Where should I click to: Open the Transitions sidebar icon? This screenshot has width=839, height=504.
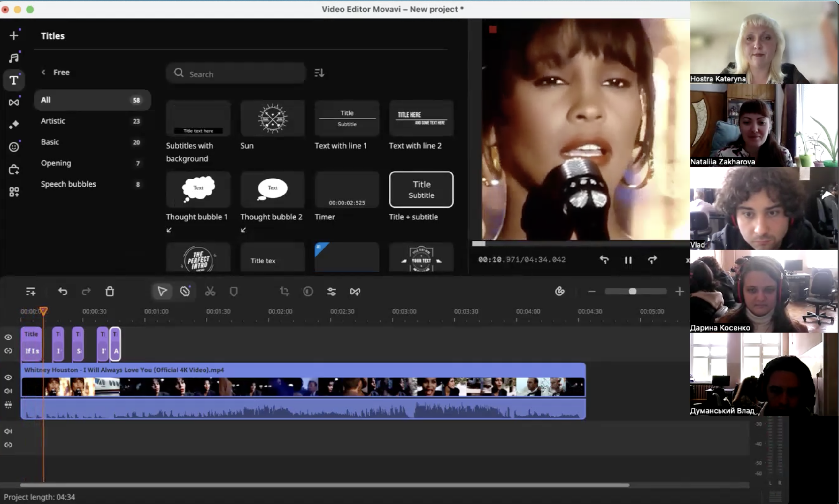pyautogui.click(x=14, y=102)
